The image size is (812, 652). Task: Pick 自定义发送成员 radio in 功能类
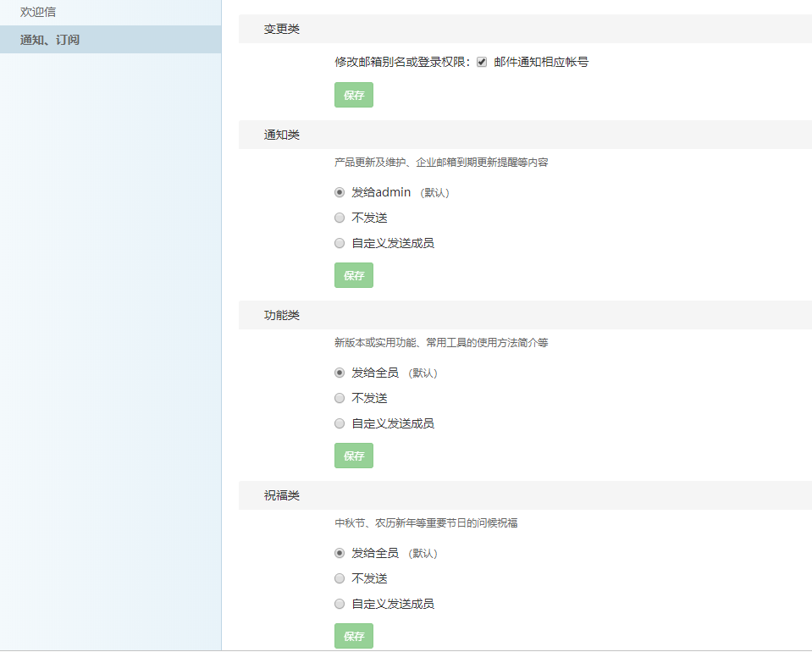[x=340, y=423]
